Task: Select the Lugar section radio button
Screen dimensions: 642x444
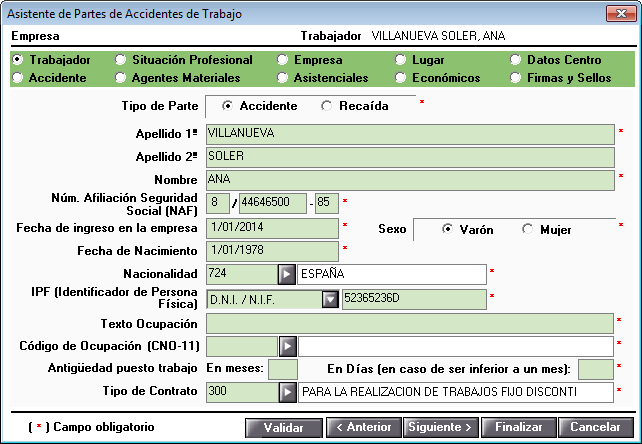Action: pos(400,60)
